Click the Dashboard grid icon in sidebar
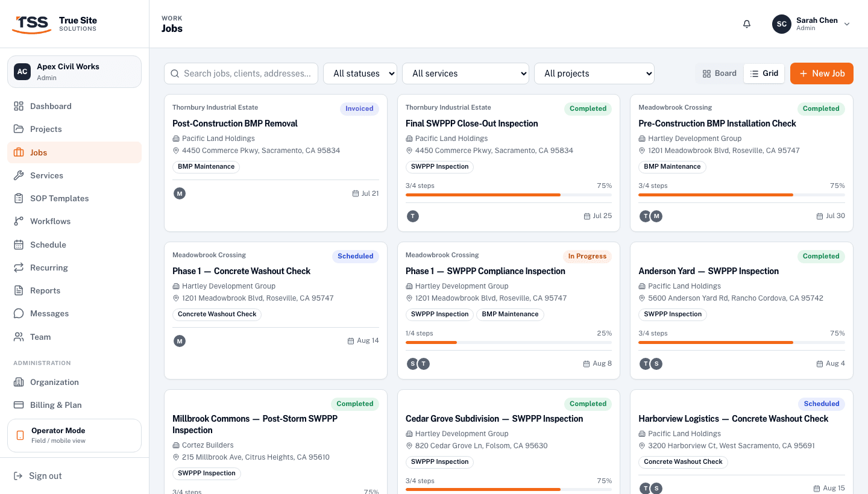Screen dimensions: 868x494 click(x=19, y=106)
